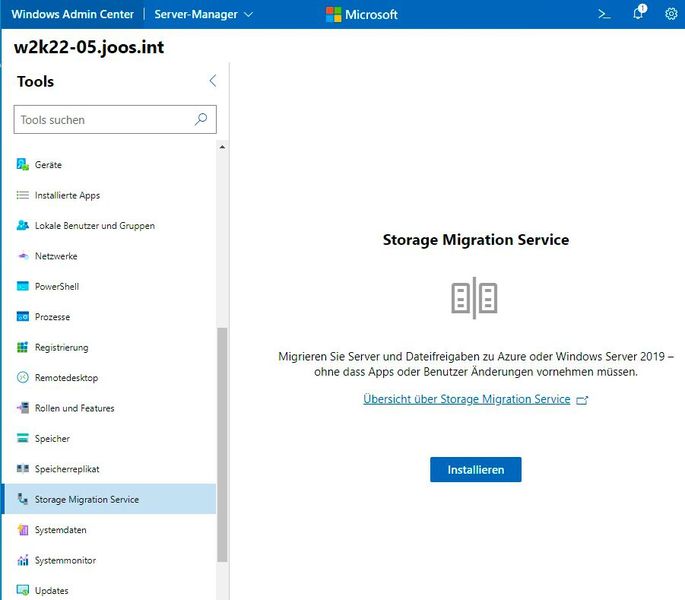Open the Updates entry
Image resolution: width=685 pixels, height=600 pixels.
pos(109,590)
